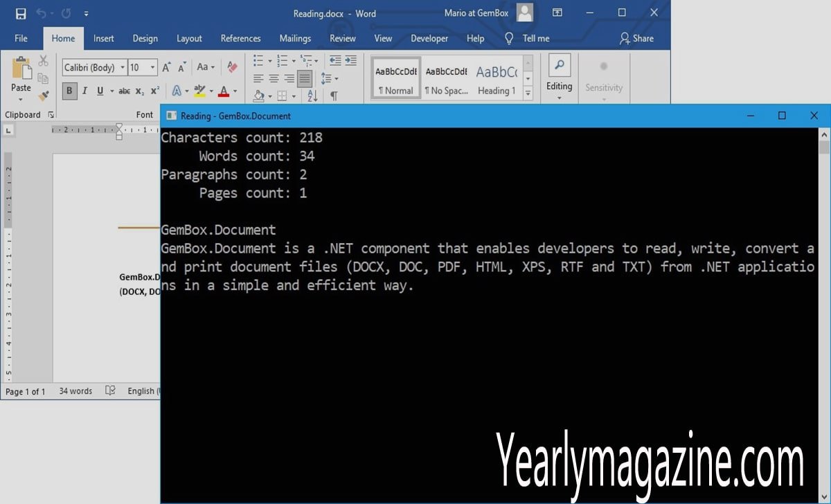Click the Clear All Formatting icon
The height and width of the screenshot is (504, 831).
233,67
